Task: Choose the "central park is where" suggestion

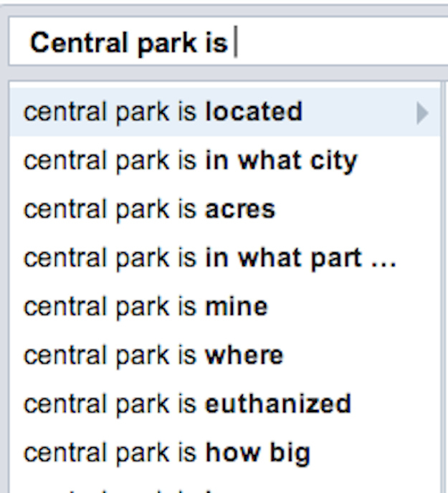Action: (153, 355)
